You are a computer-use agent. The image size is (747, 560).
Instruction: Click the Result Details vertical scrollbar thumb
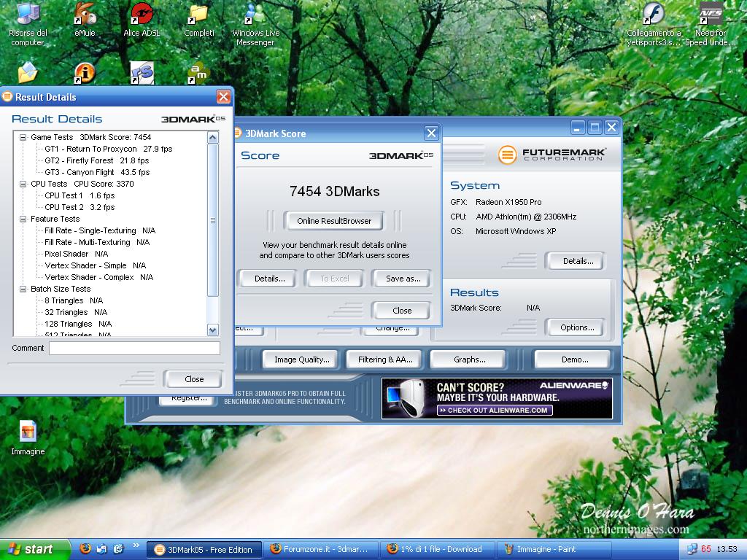coord(213,220)
